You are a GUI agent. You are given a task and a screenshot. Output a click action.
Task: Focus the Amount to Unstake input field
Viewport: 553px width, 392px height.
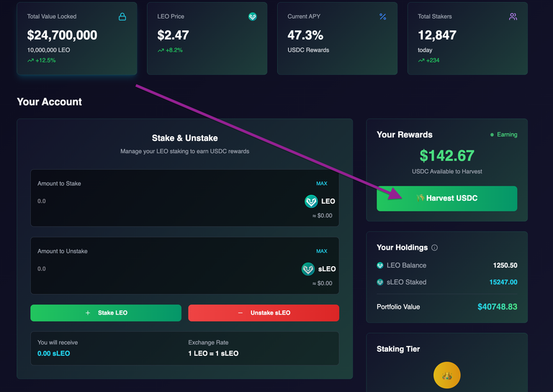[x=166, y=269]
